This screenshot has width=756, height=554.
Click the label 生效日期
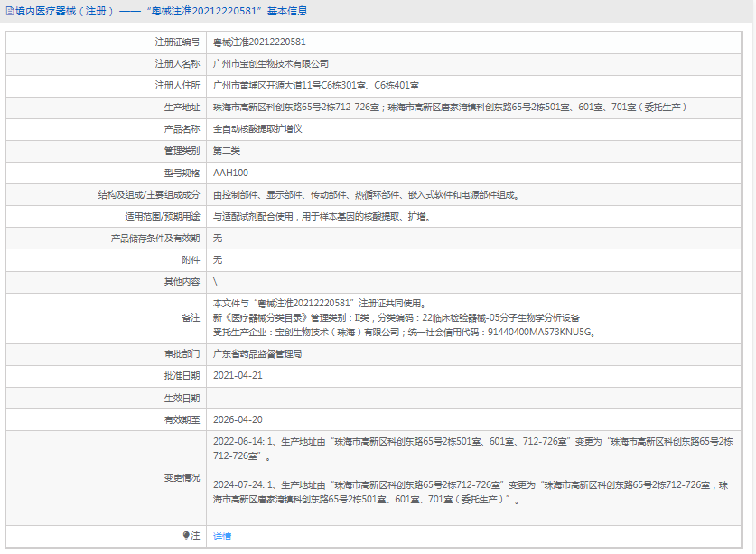click(182, 399)
